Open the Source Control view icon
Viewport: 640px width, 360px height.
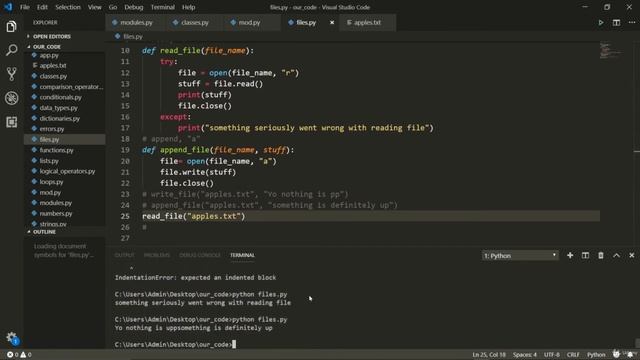(11, 74)
